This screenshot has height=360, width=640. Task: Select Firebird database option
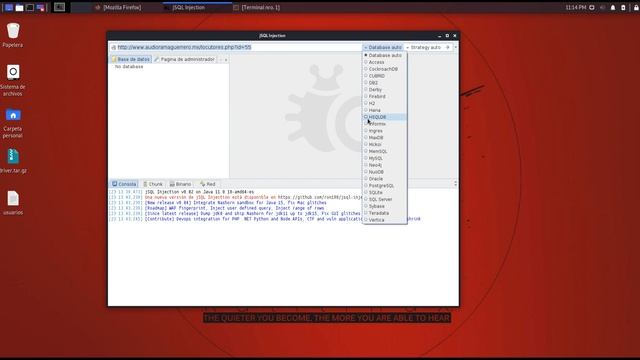pyautogui.click(x=384, y=96)
